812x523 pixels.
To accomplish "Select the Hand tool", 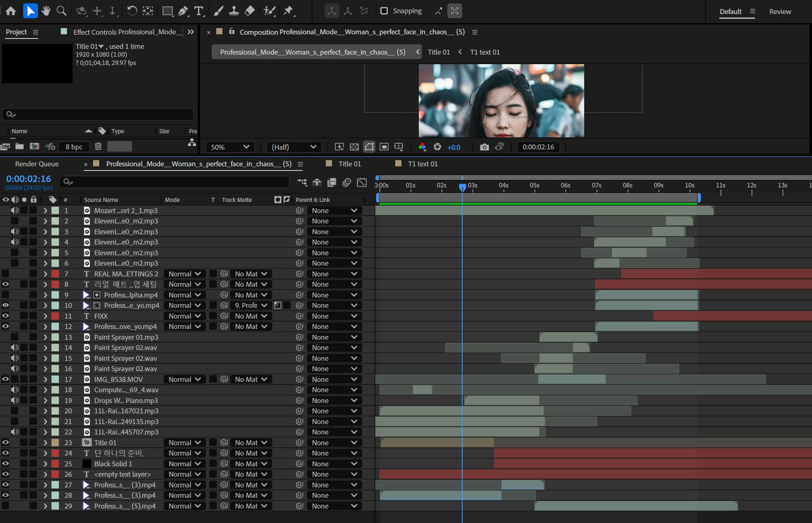I will click(x=46, y=11).
